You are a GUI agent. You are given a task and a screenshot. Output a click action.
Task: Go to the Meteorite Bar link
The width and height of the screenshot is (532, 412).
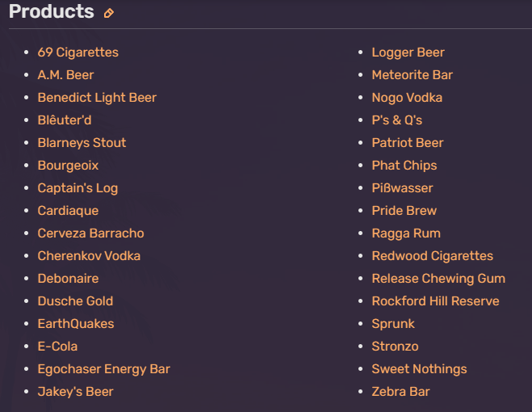[413, 74]
